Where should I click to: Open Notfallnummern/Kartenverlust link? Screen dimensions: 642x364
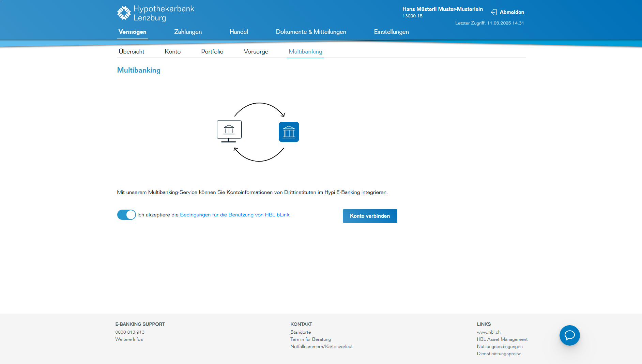pyautogui.click(x=321, y=346)
